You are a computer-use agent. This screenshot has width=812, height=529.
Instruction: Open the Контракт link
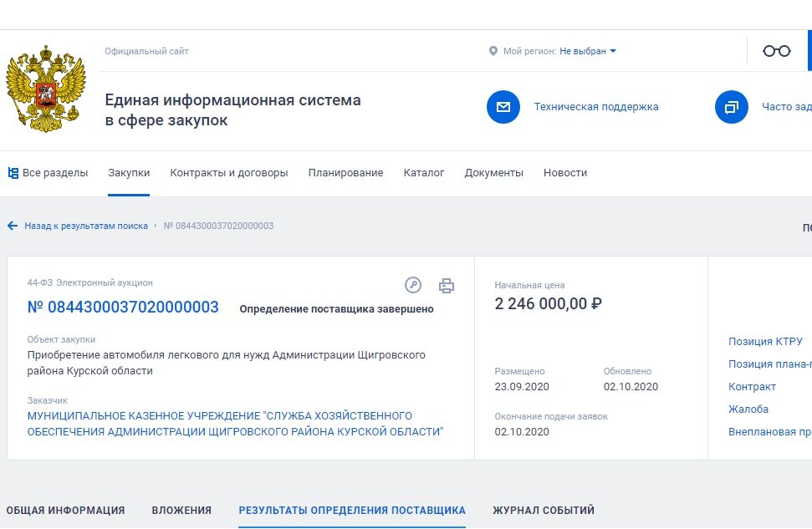point(752,387)
